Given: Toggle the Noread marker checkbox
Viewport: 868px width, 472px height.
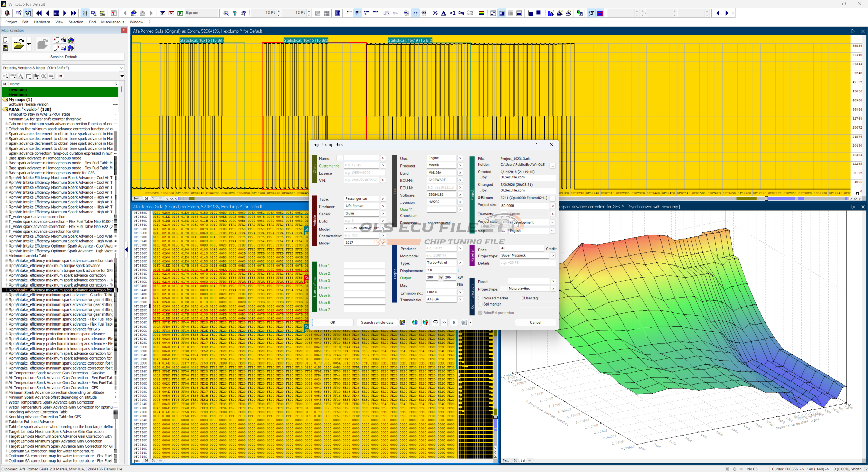Looking at the screenshot, I should (480, 298).
